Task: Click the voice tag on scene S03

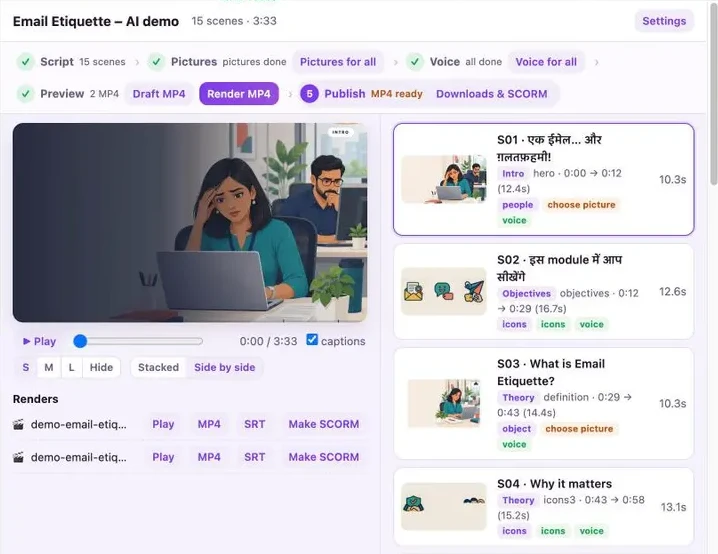Action: (x=514, y=444)
